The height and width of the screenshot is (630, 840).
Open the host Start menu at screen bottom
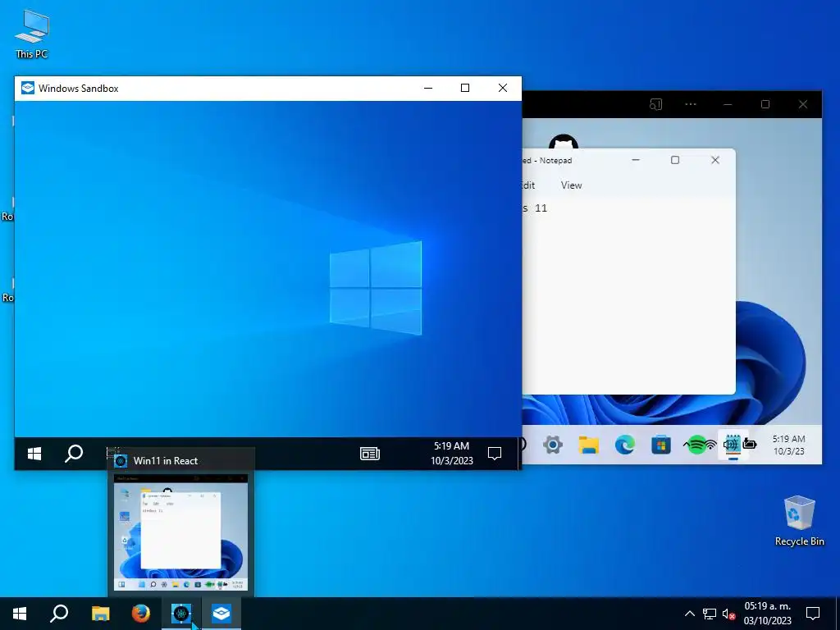(20, 614)
